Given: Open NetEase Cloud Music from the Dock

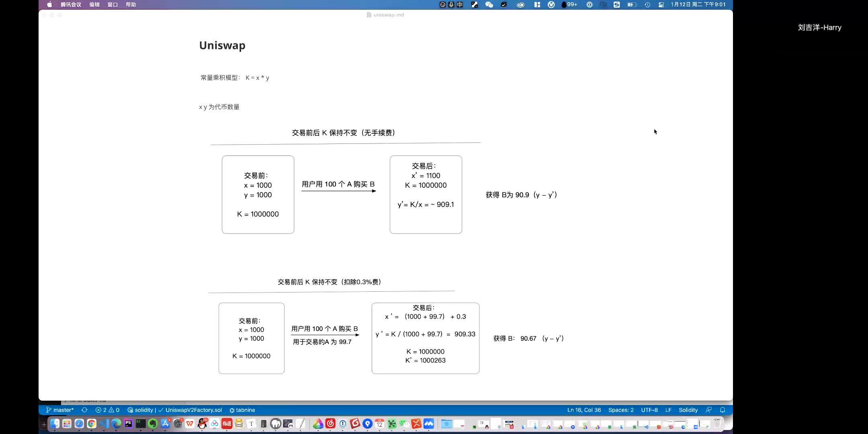Looking at the screenshot, I should click(x=330, y=424).
